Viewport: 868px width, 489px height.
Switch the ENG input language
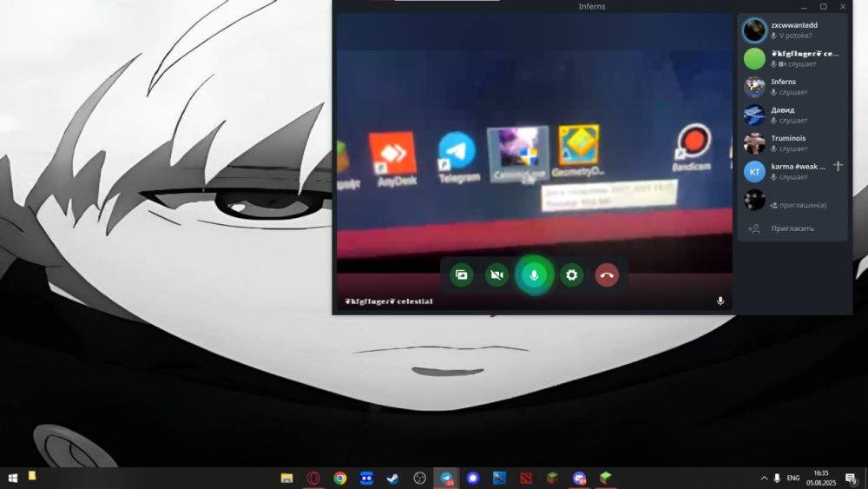pyautogui.click(x=793, y=478)
